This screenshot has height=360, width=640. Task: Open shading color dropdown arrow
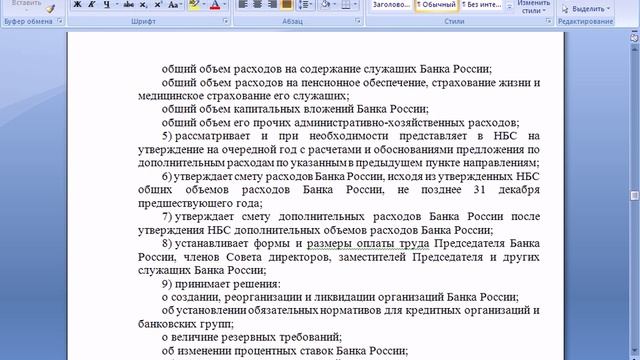pyautogui.click(x=335, y=4)
